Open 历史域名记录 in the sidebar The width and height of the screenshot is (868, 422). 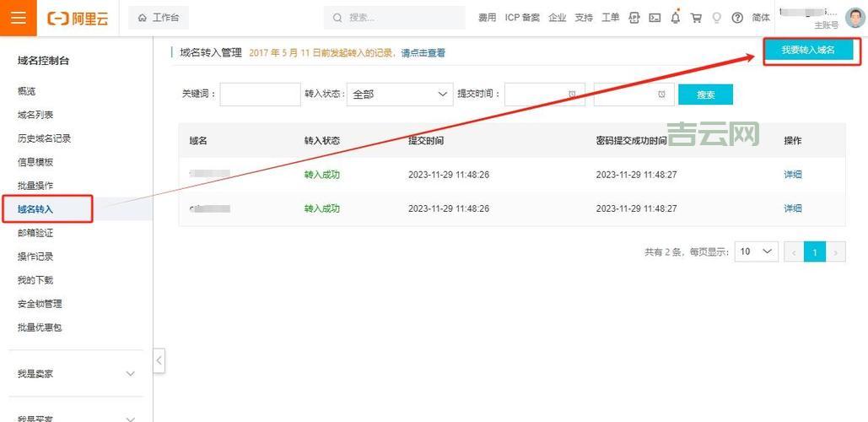coord(44,138)
